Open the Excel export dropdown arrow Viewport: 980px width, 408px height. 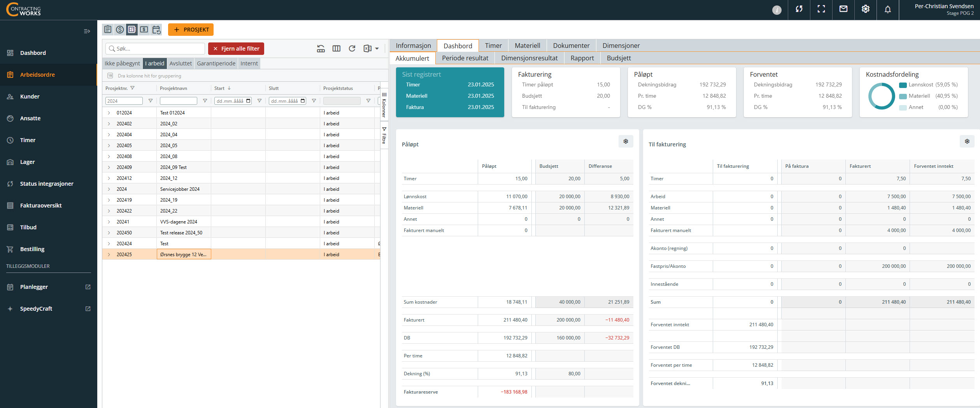377,49
